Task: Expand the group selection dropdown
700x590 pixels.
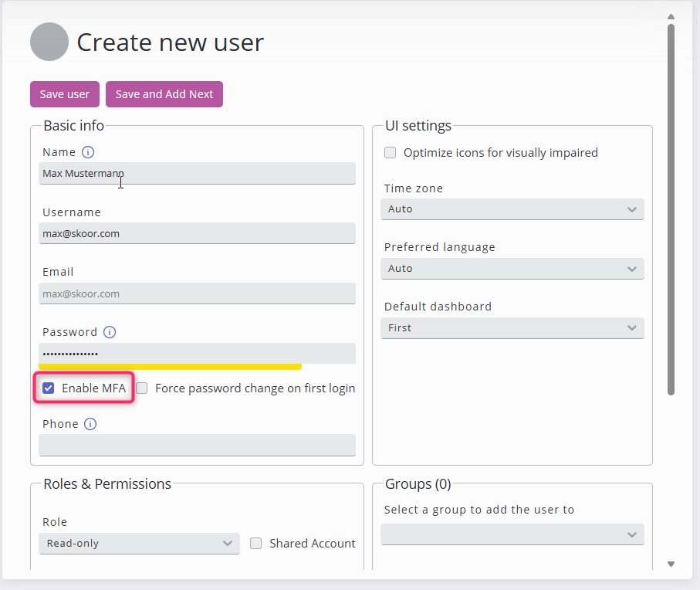Action: (512, 534)
